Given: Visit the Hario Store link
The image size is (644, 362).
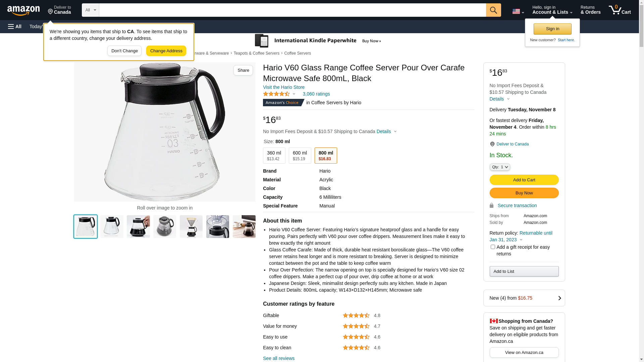Looking at the screenshot, I should point(283,87).
